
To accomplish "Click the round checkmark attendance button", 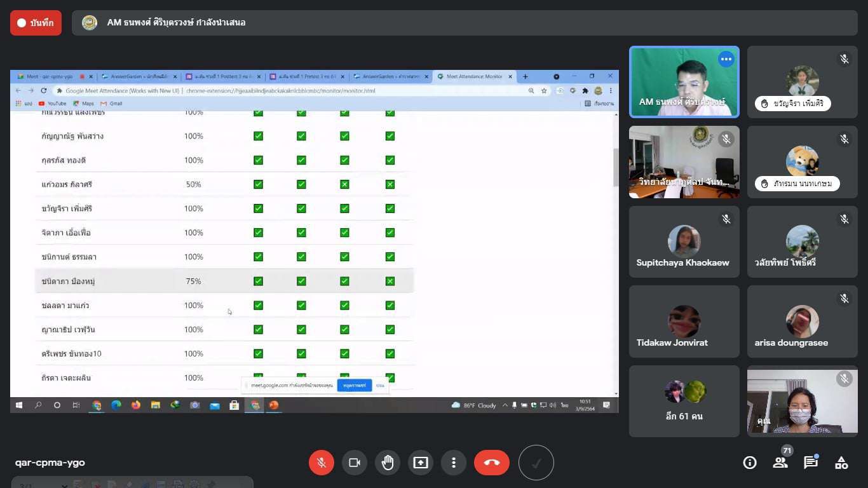I will (x=536, y=463).
